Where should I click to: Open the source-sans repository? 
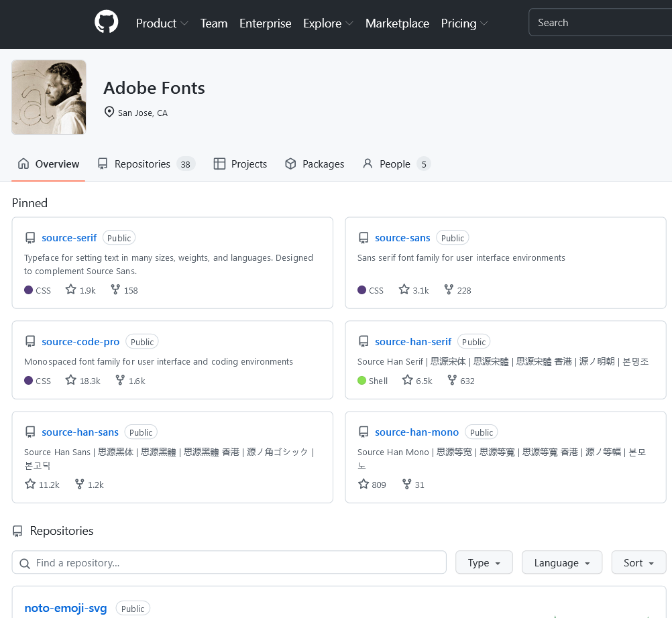[x=402, y=238]
